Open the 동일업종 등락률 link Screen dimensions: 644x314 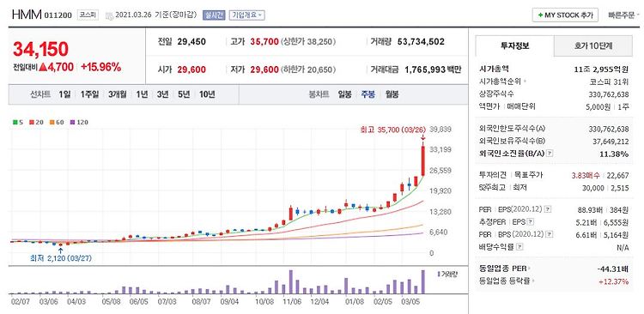coord(507,281)
